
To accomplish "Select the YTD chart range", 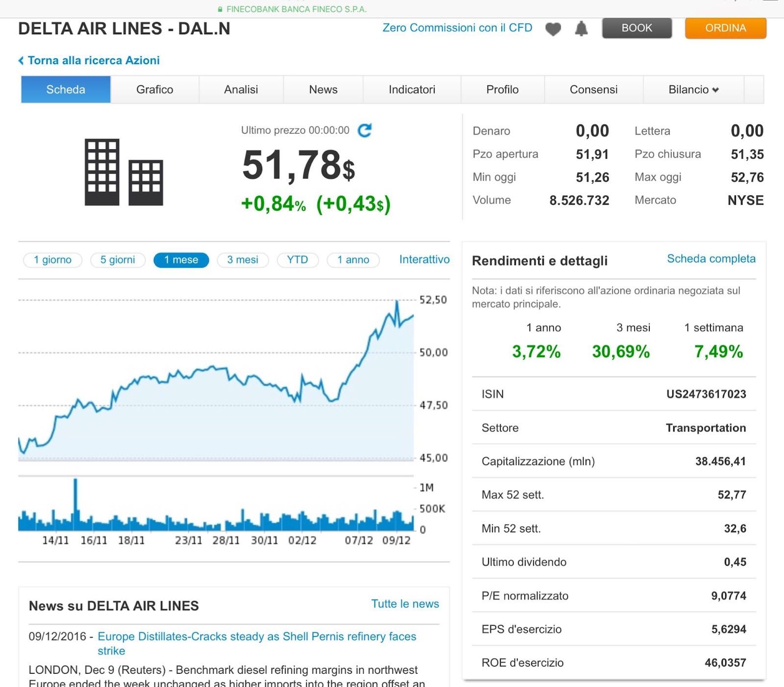I will [297, 260].
